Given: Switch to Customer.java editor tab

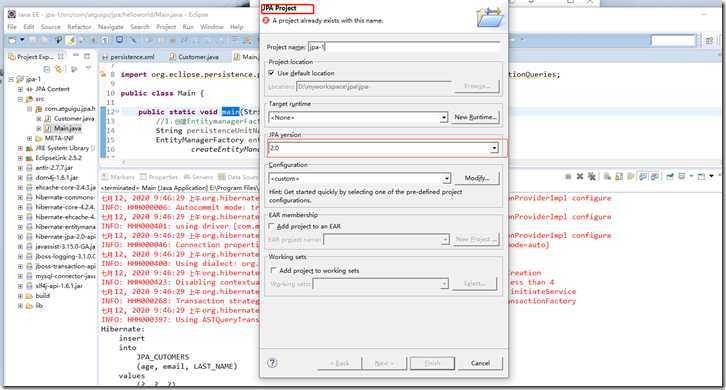Looking at the screenshot, I should pos(194,57).
